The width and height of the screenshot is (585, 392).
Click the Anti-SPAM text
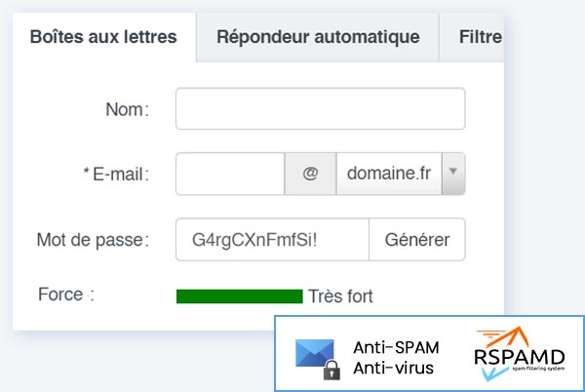tap(396, 347)
